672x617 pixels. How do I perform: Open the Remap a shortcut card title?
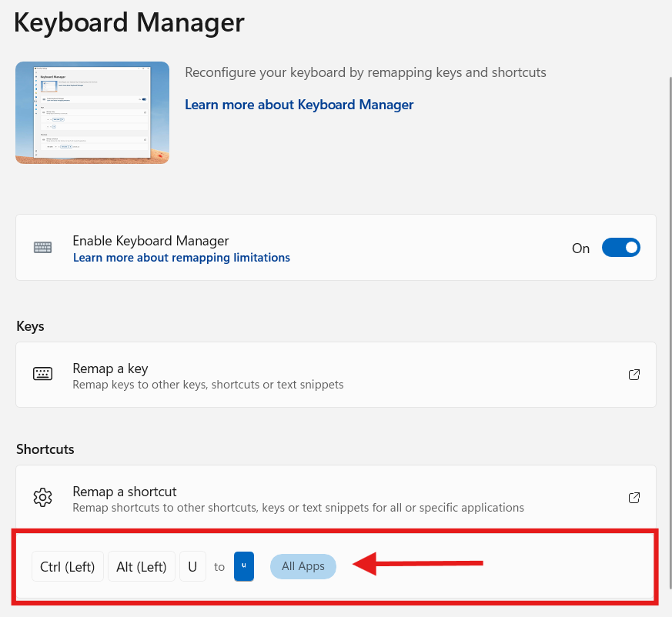[125, 492]
